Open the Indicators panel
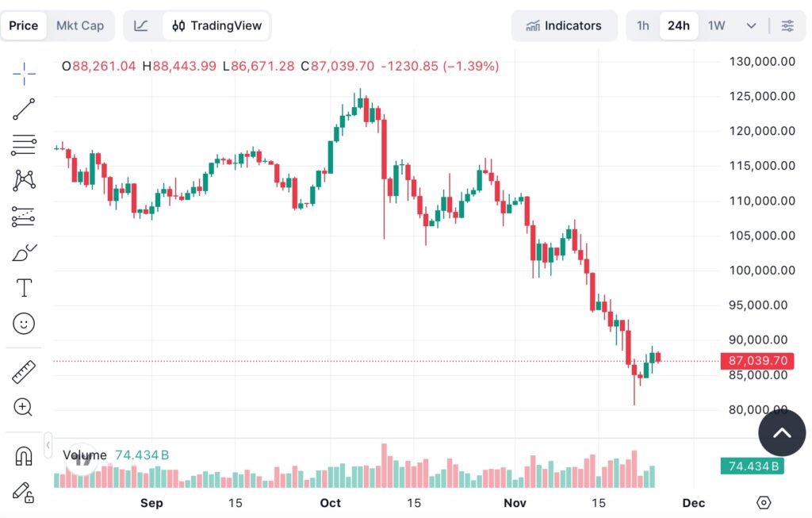 [564, 25]
